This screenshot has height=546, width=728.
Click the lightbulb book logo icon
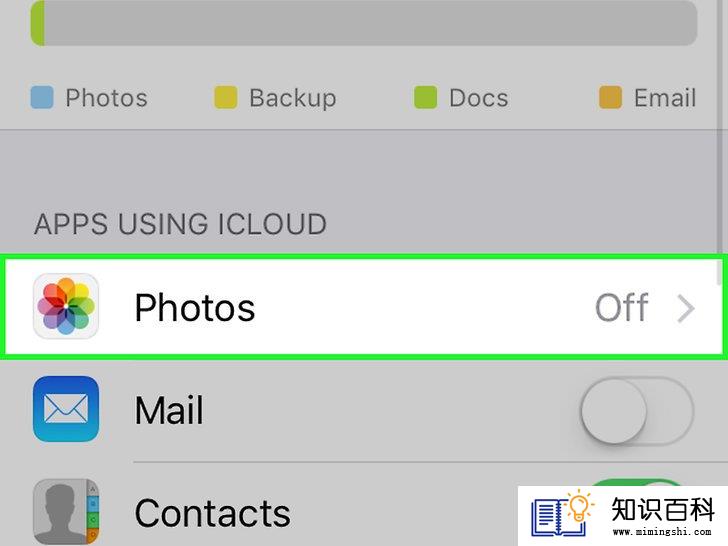(x=563, y=514)
